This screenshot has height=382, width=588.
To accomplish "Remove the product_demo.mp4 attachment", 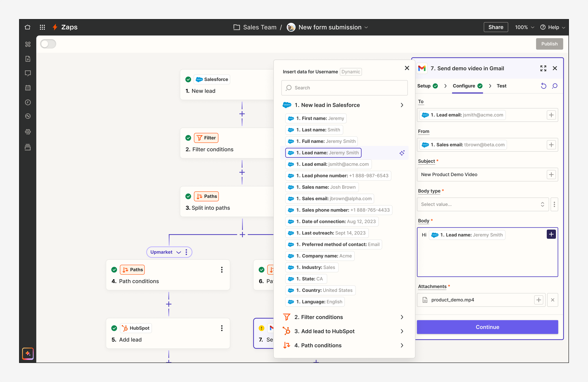I will [552, 300].
